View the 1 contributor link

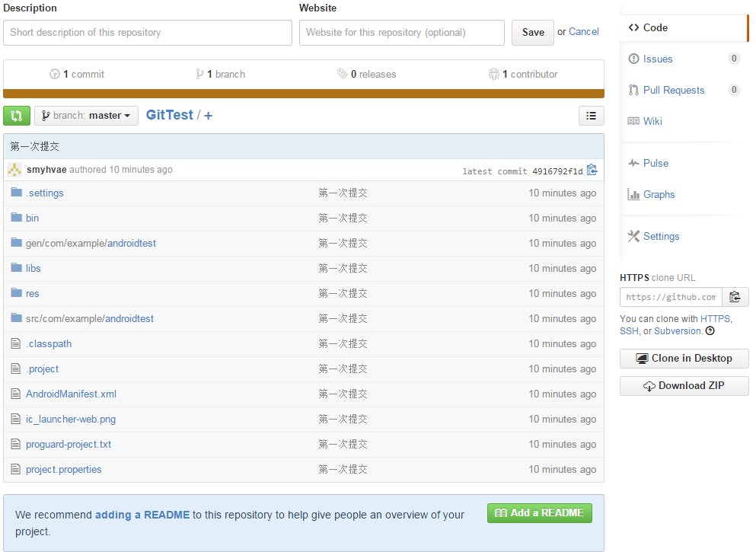point(523,75)
